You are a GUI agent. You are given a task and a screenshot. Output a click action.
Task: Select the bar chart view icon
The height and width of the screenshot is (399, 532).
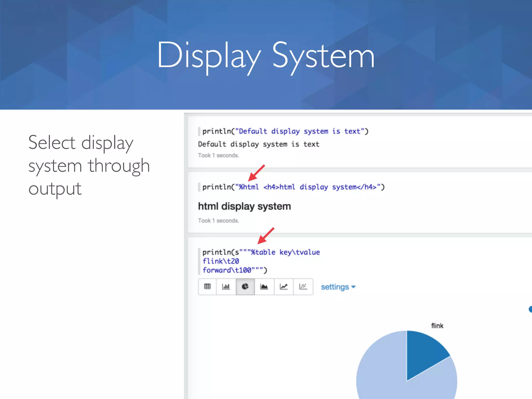(x=226, y=287)
